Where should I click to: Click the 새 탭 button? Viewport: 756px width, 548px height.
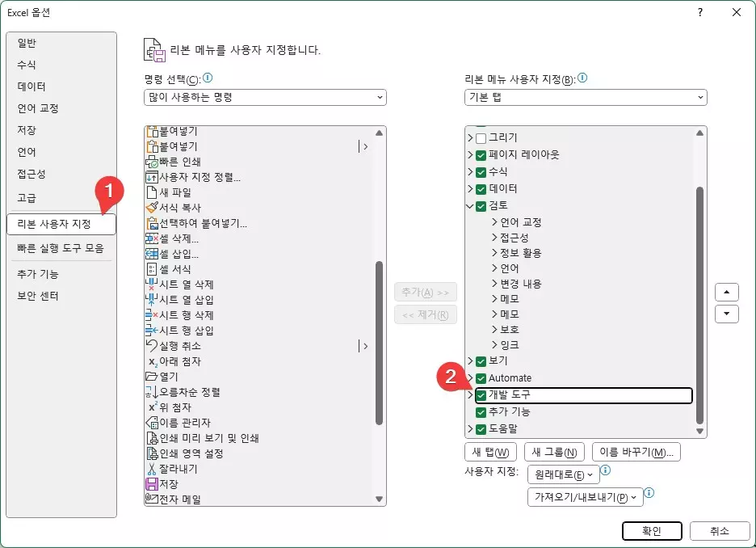(491, 452)
